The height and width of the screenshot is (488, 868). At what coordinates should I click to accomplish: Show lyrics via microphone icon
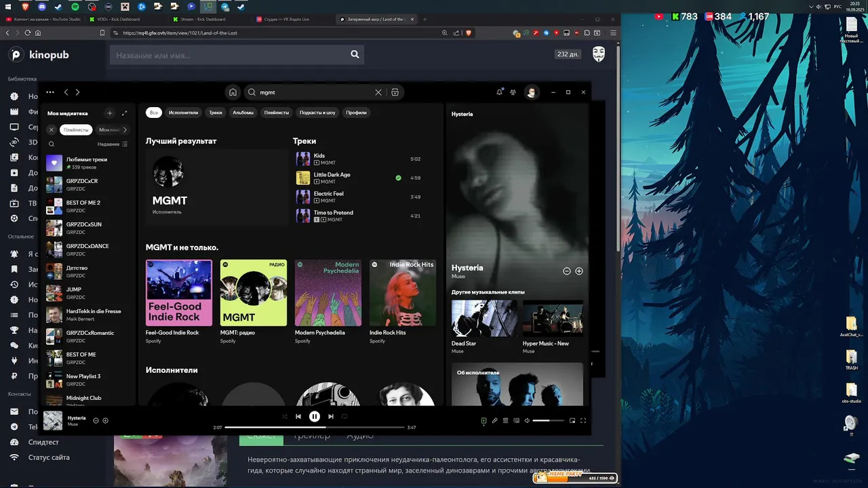click(494, 421)
